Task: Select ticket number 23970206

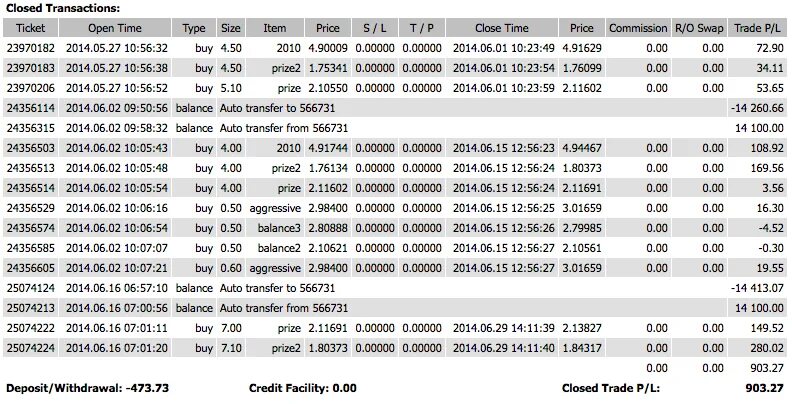Action: tap(31, 88)
